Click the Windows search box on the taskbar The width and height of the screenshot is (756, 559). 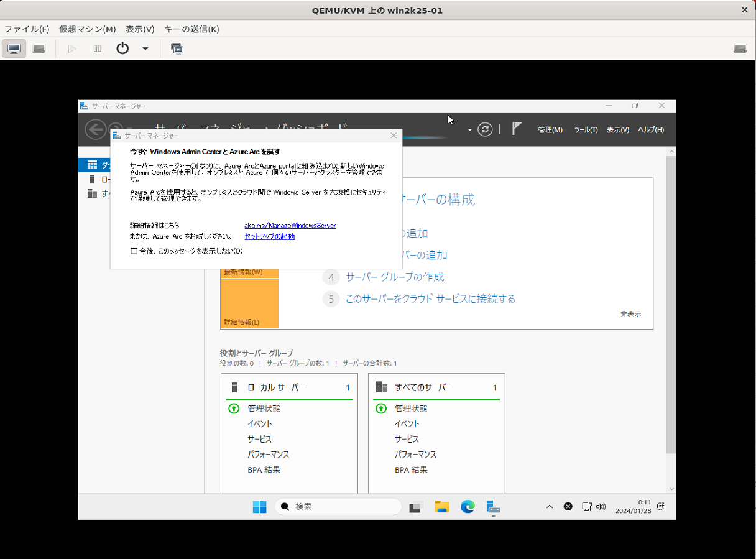click(338, 506)
